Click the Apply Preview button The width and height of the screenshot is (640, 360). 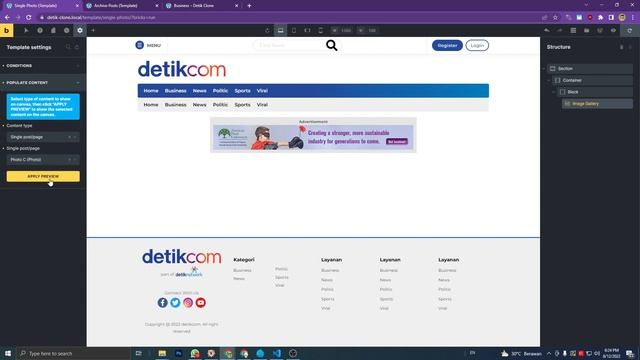[43, 176]
